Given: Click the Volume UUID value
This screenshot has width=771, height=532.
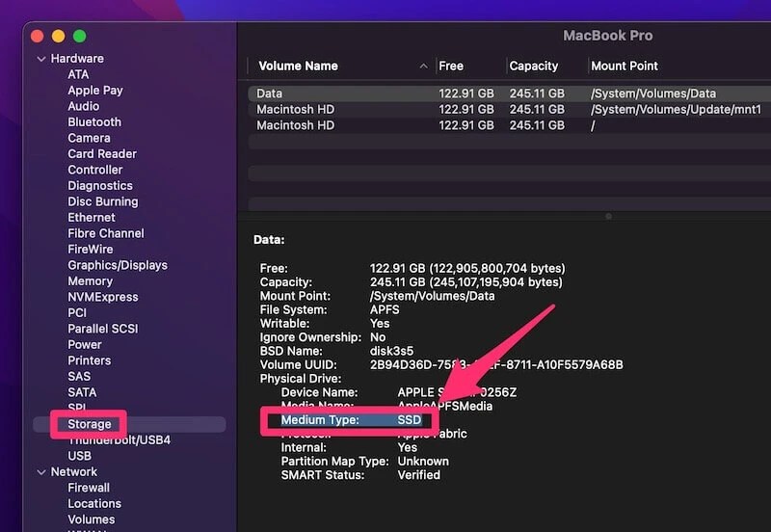Looking at the screenshot, I should coord(496,365).
